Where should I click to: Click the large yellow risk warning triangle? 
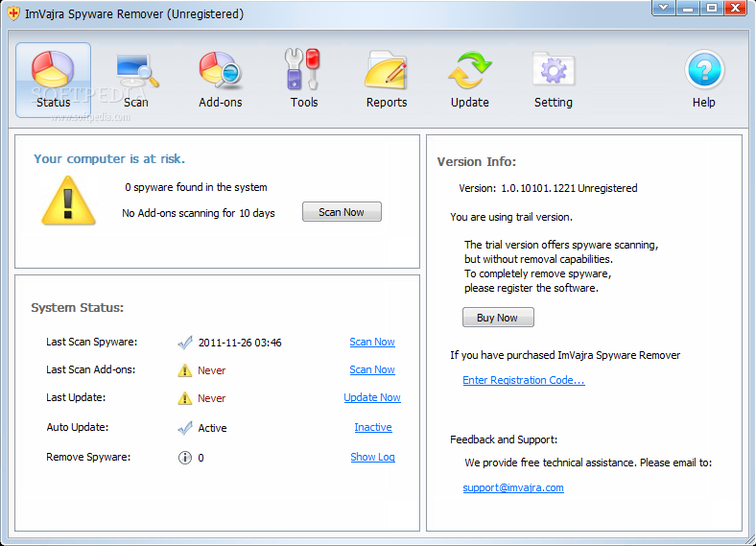tap(68, 202)
